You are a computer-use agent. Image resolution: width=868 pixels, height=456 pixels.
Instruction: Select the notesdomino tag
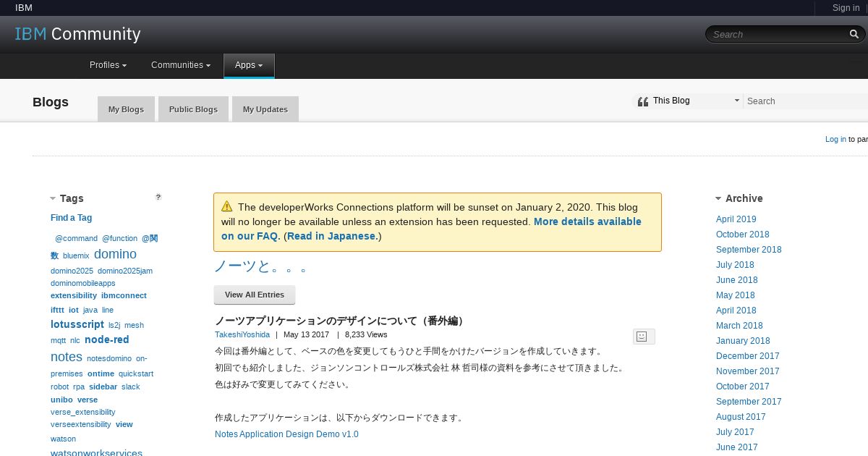pos(109,358)
